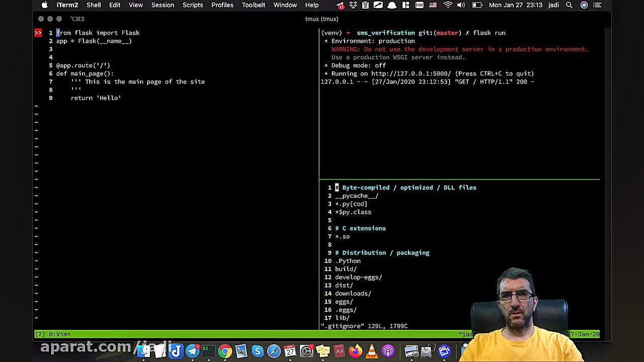Open the Scripts menu
This screenshot has height=362, width=644.
(193, 5)
